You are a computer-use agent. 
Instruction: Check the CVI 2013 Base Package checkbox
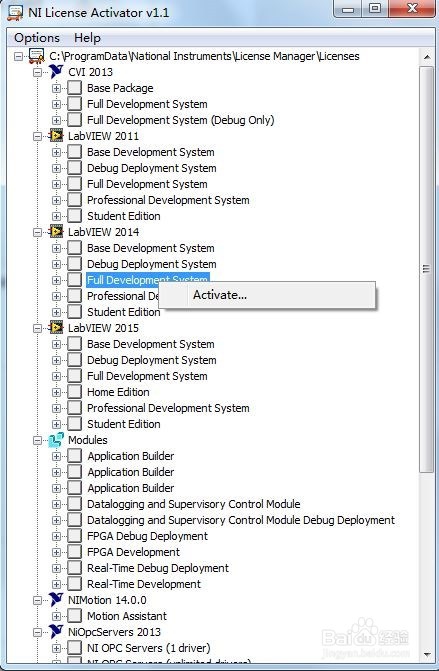pos(74,88)
